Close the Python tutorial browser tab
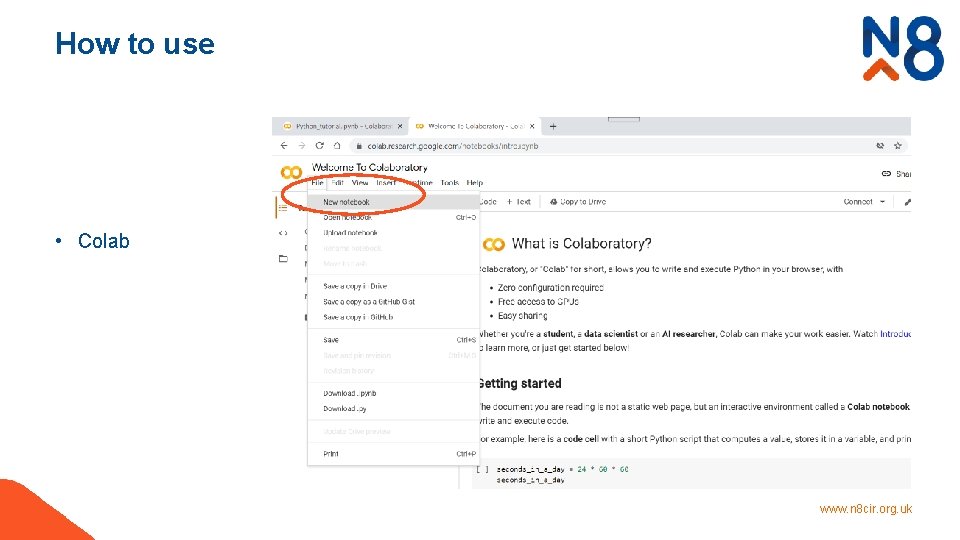Image resolution: width=960 pixels, height=540 pixels. pyautogui.click(x=400, y=126)
